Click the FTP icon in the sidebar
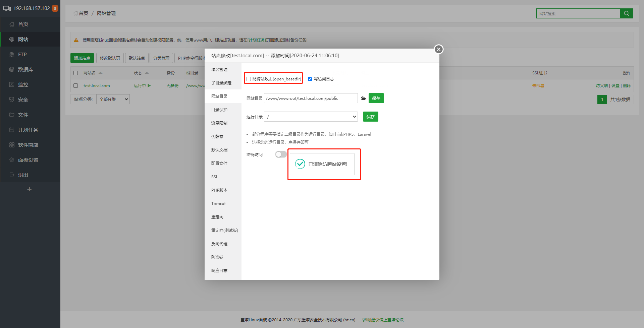 [12, 54]
